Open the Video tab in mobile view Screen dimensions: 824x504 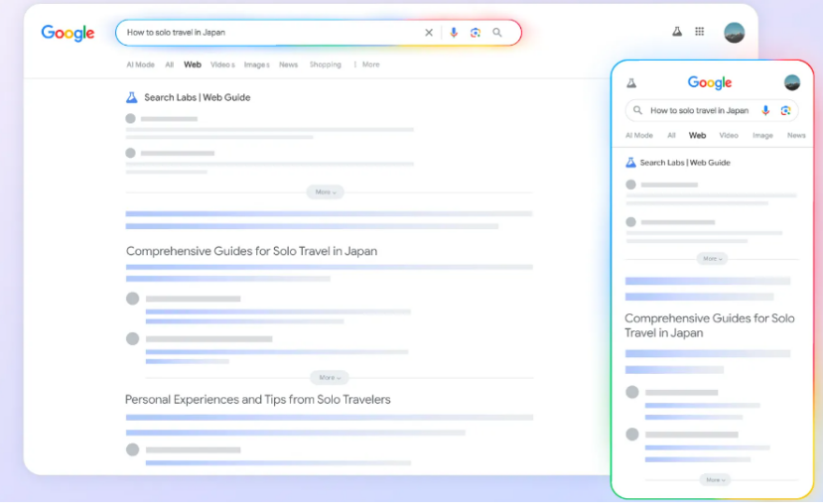[729, 136]
